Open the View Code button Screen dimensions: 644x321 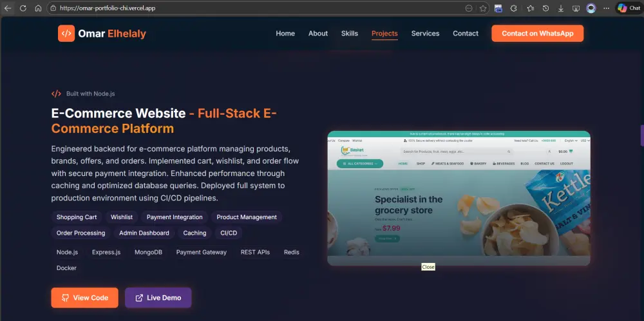click(x=84, y=298)
